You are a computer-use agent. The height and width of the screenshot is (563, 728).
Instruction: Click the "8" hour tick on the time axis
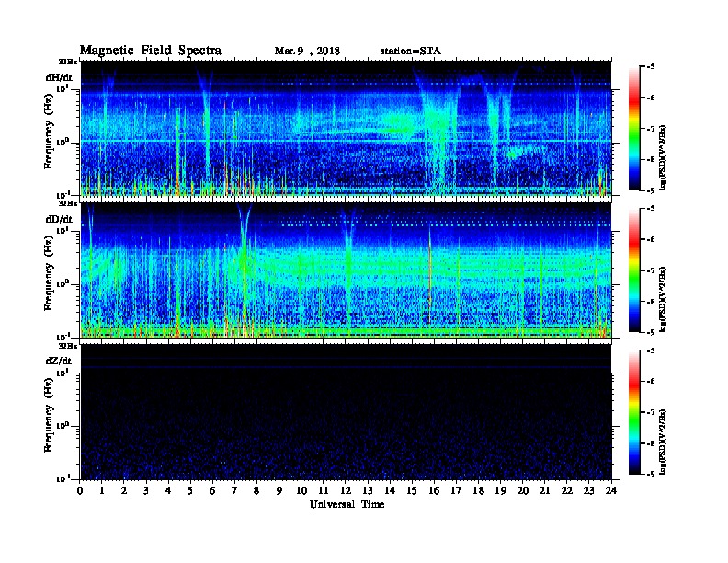tap(256, 491)
